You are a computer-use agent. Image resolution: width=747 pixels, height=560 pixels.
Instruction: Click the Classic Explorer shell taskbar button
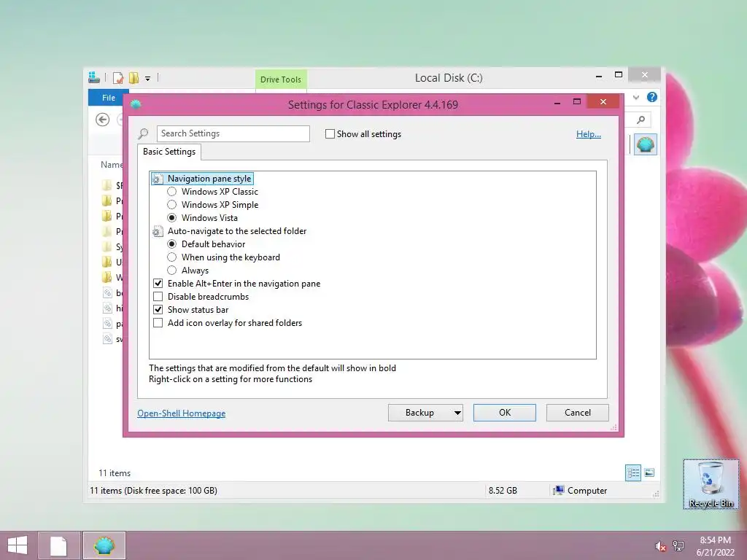coord(104,545)
